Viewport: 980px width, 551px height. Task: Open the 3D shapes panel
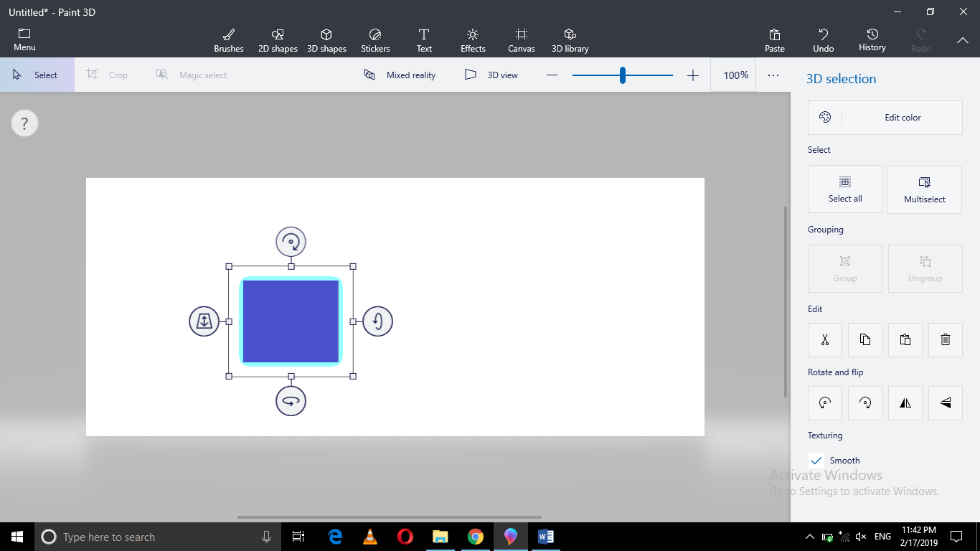point(326,39)
